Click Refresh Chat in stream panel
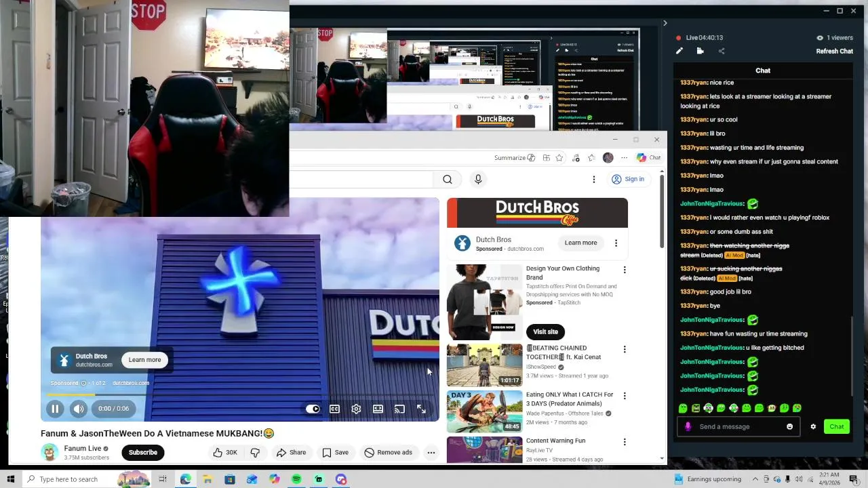 (x=834, y=51)
